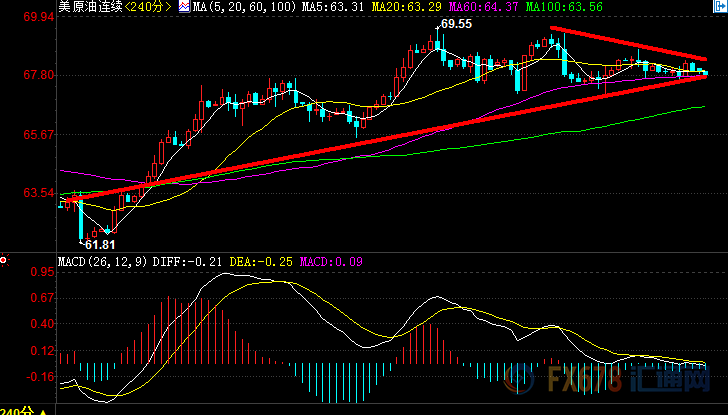Click the 69.55 high price marker
The width and height of the screenshot is (728, 415).
pyautogui.click(x=455, y=23)
